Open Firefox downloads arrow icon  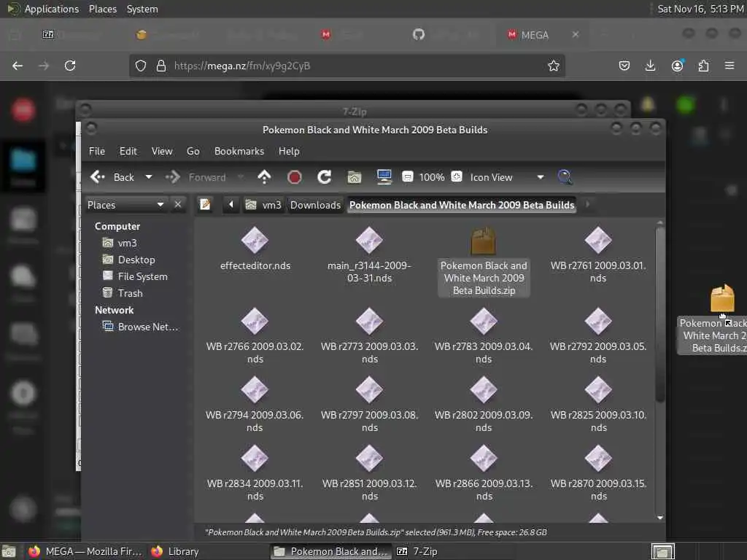pyautogui.click(x=650, y=66)
